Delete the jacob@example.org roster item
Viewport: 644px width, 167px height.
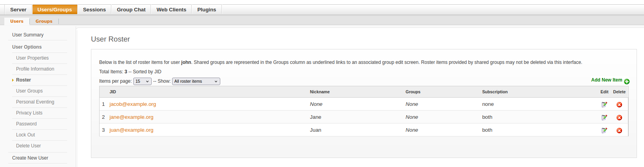click(x=619, y=105)
